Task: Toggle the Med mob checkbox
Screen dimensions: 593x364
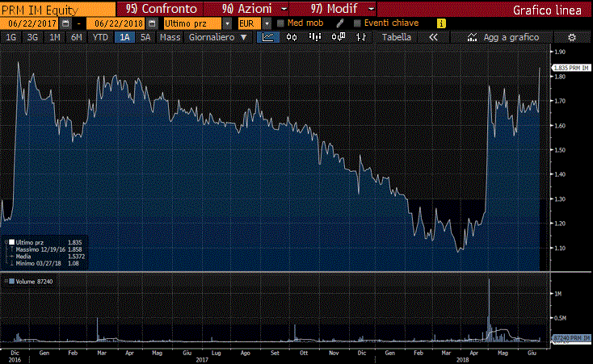Action: (280, 23)
